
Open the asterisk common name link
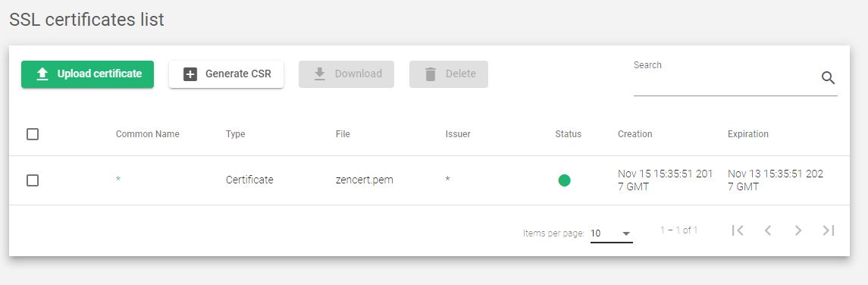coord(118,180)
